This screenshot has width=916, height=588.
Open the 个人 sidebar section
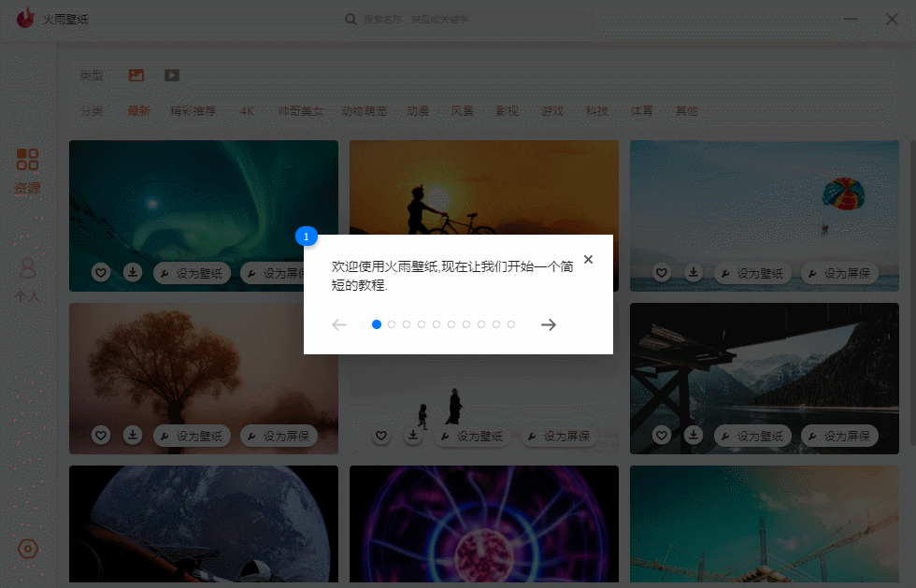pyautogui.click(x=27, y=280)
